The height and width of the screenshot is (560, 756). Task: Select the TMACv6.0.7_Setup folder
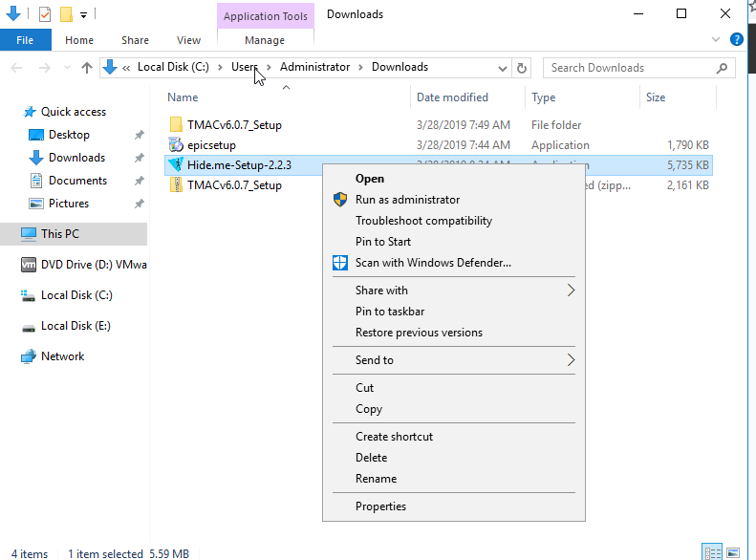coord(234,125)
